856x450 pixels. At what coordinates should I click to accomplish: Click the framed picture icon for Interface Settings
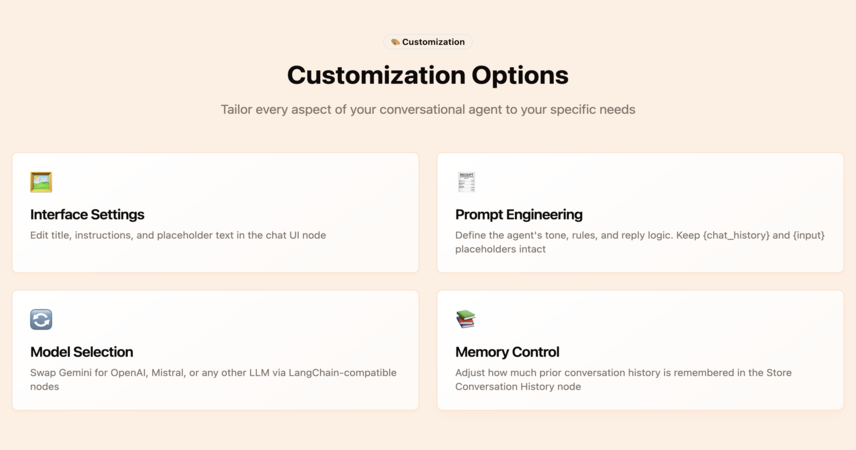(41, 182)
